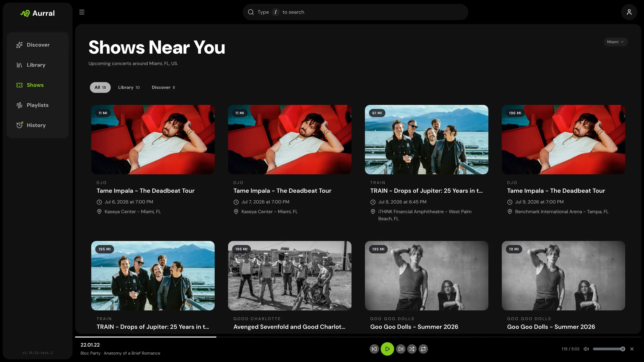Screen dimensions: 644x362
Task: Click the Shows ticket icon in sidebar
Action: click(19, 85)
